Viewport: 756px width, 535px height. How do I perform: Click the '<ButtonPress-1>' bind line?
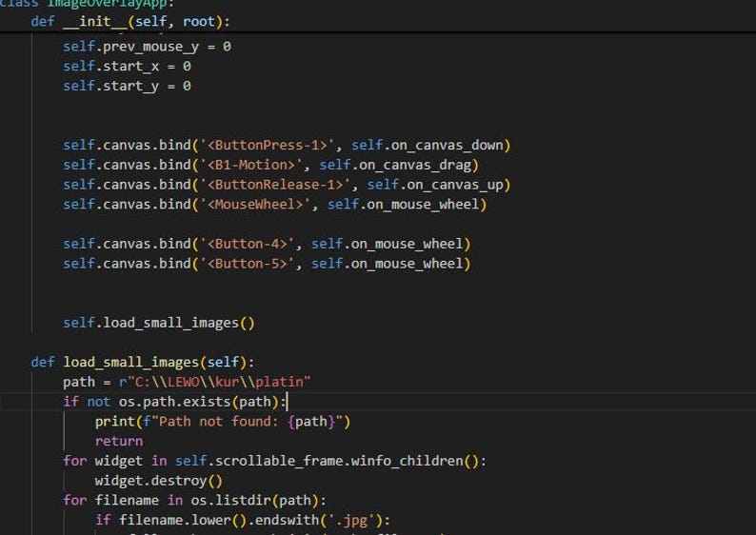(287, 145)
